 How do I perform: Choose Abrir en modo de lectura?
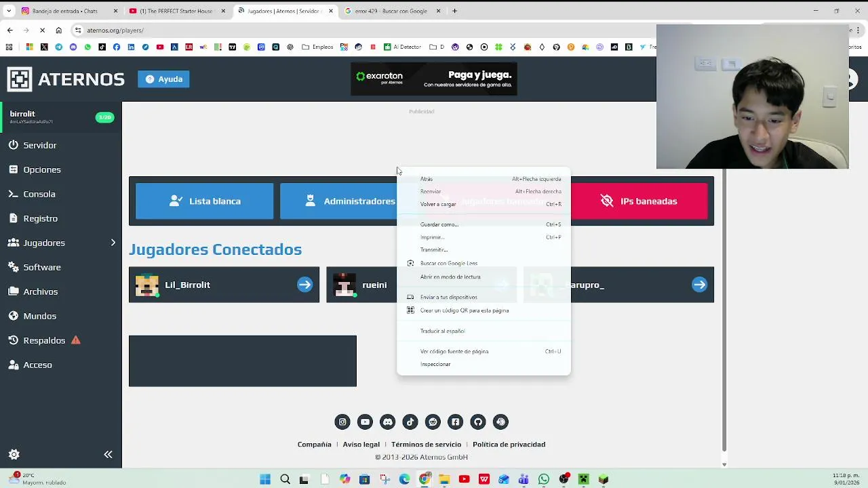click(484, 277)
